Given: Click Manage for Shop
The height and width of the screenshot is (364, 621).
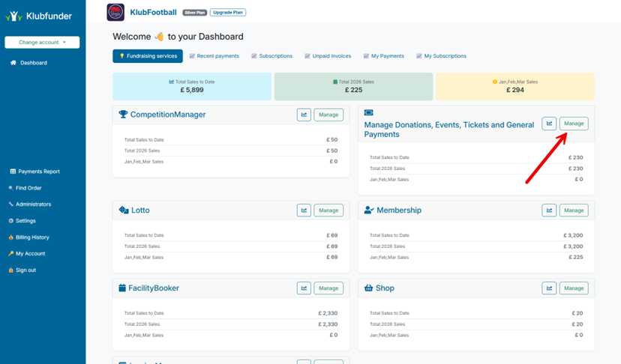Looking at the screenshot, I should pos(574,288).
